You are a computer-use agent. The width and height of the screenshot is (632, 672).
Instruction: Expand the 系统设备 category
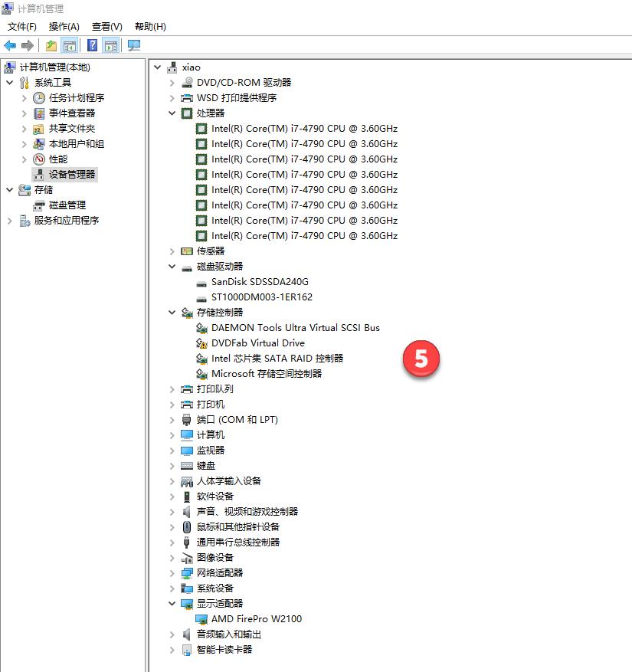[x=172, y=588]
